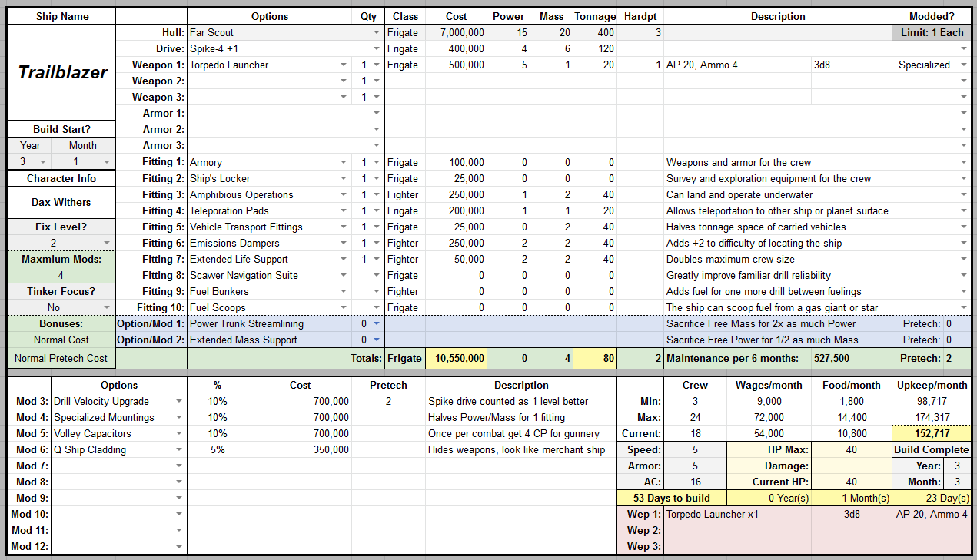
Task: Click the Trailblazer ship name cell
Action: (61, 73)
